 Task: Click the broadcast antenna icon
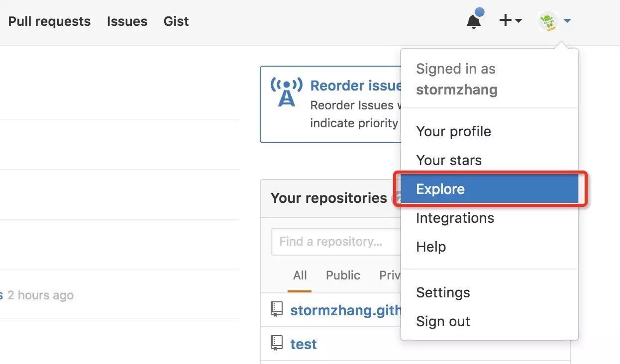pyautogui.click(x=286, y=91)
